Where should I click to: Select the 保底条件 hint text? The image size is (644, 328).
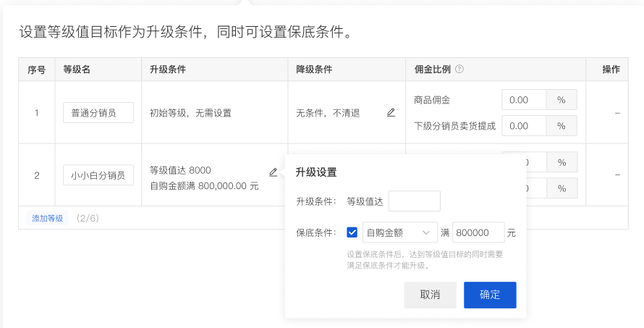425,260
